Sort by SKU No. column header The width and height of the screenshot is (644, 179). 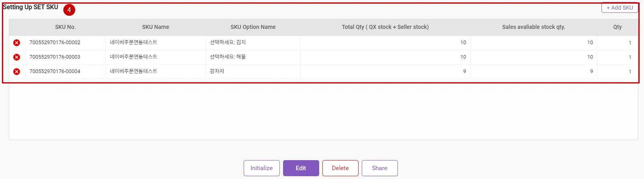pos(65,27)
